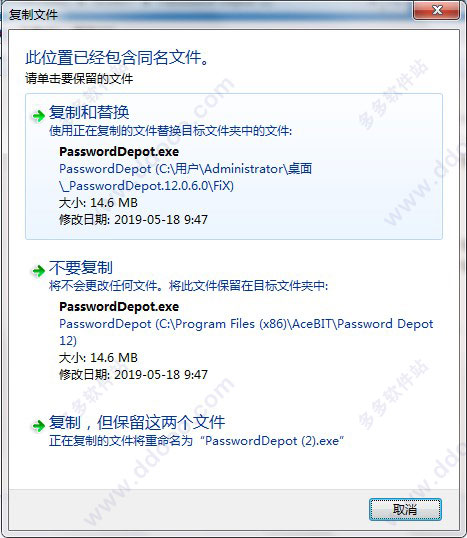467x538 pixels.
Task: Click description 使用正在复制的文件替换目标文件夹中的文件
Action: click(170, 131)
